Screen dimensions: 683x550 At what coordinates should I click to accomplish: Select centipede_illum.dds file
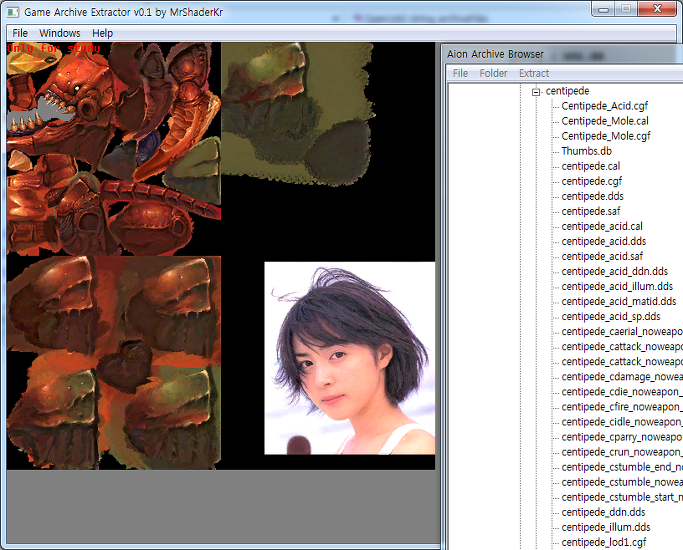click(x=605, y=527)
